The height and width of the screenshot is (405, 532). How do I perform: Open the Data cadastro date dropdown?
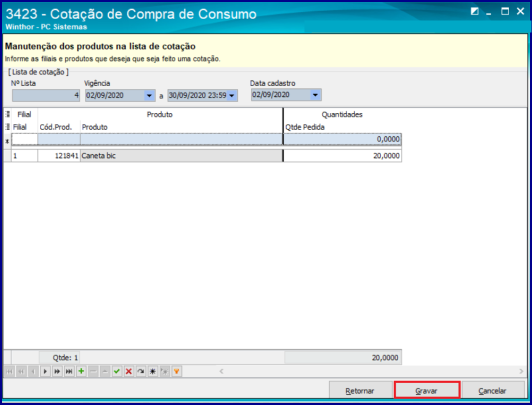click(x=315, y=95)
